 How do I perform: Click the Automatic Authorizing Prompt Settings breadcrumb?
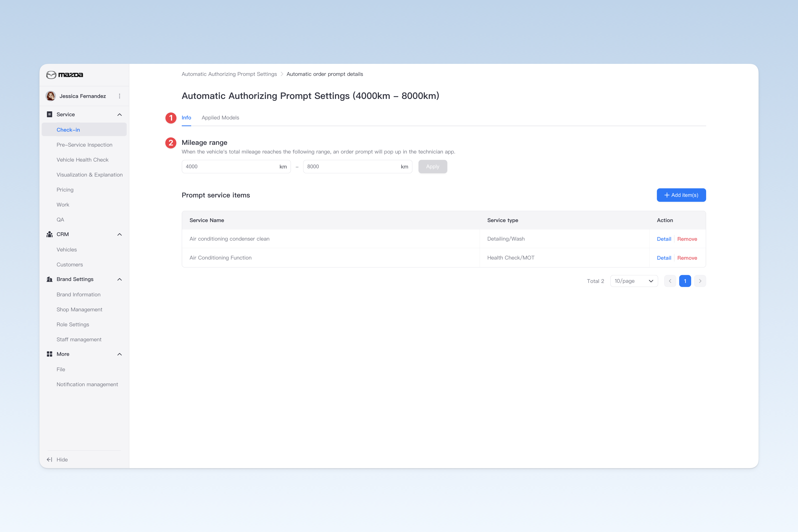(229, 74)
